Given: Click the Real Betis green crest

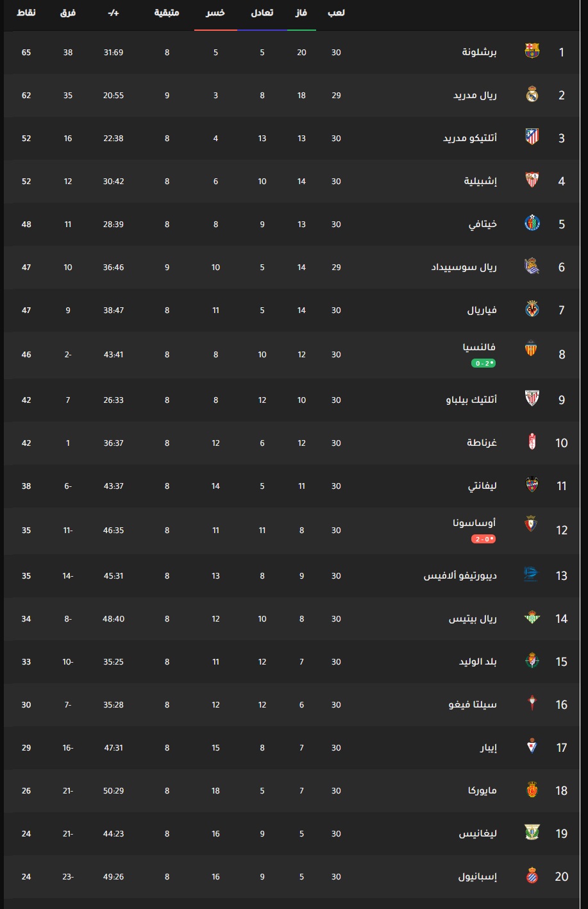Looking at the screenshot, I should [532, 618].
